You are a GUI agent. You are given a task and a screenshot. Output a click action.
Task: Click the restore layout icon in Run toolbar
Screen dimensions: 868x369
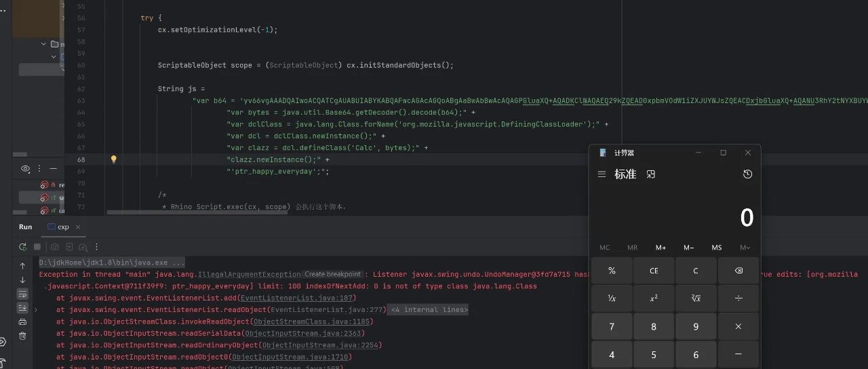coord(68,247)
